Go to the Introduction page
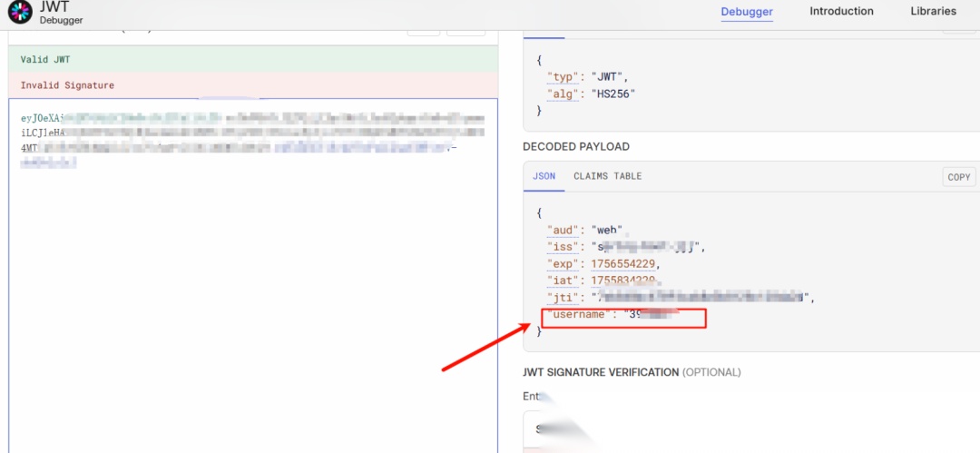 [x=841, y=11]
